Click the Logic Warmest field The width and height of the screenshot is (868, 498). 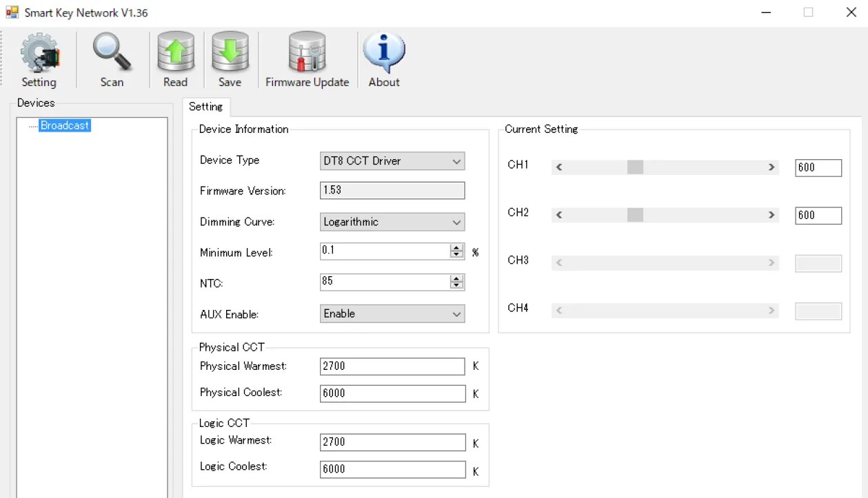pos(392,442)
